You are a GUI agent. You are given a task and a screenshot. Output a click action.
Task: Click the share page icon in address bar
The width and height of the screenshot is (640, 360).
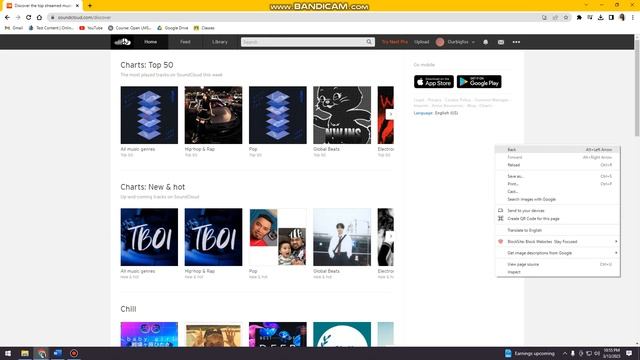click(555, 18)
